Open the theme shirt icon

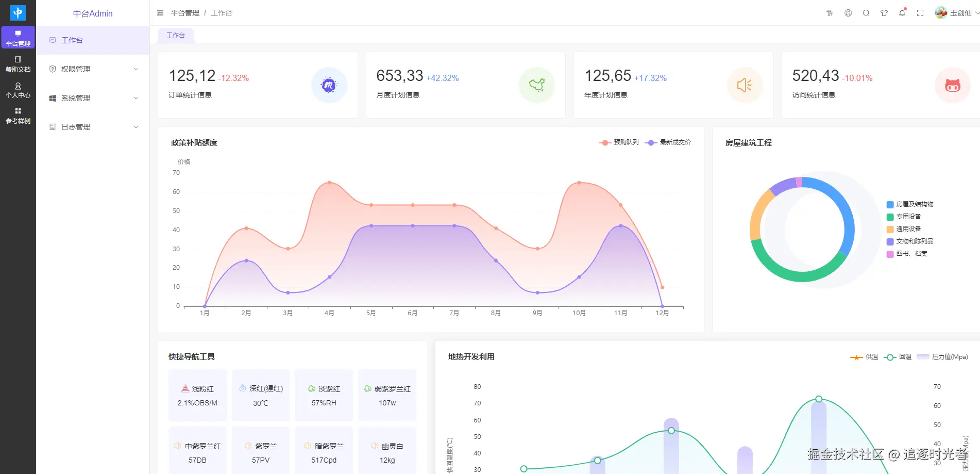[x=884, y=13]
